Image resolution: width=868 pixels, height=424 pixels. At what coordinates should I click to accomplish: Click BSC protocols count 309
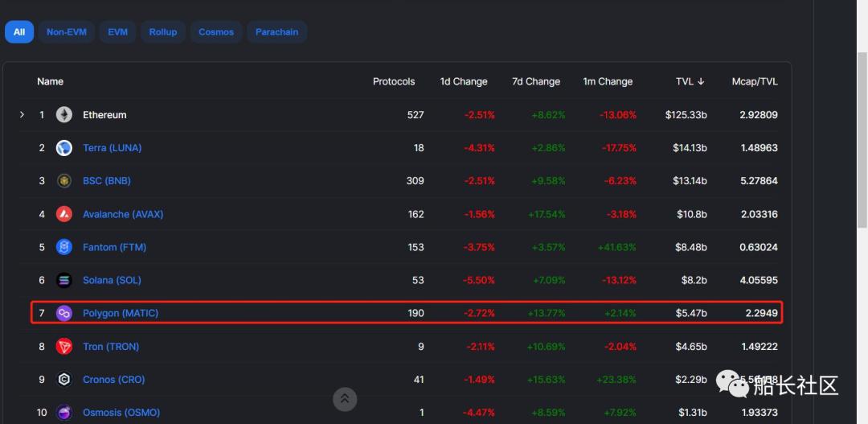point(416,181)
